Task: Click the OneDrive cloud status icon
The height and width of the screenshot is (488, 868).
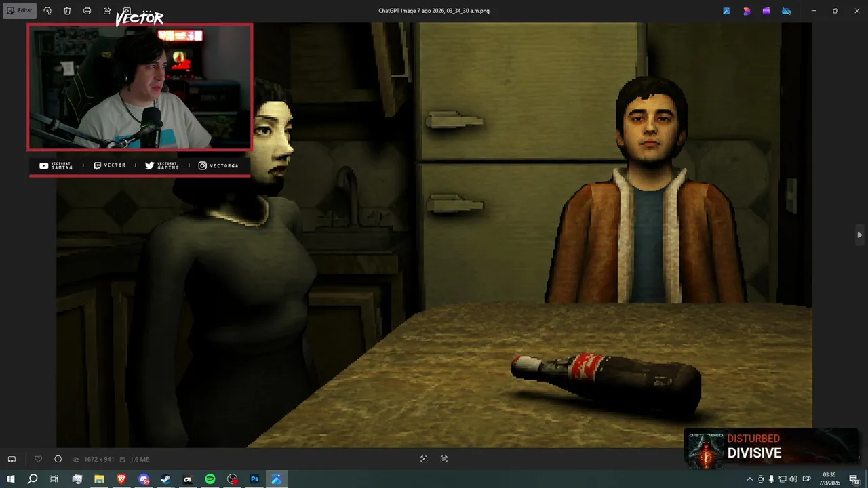Action: 787,11
